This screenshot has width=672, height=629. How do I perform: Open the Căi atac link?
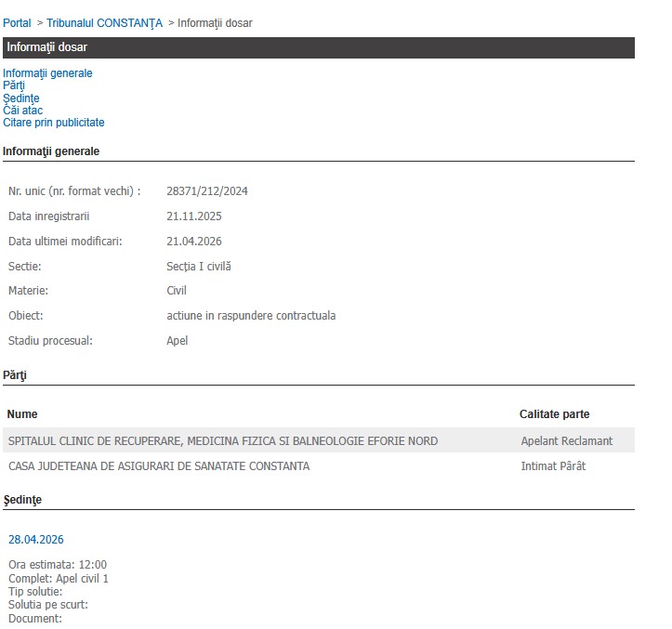[x=23, y=111]
